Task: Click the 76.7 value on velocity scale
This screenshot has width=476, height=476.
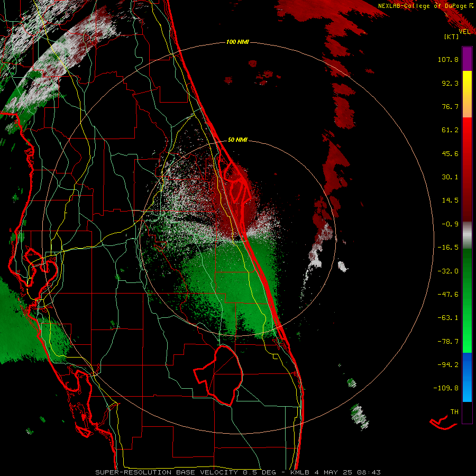Action: click(x=450, y=106)
